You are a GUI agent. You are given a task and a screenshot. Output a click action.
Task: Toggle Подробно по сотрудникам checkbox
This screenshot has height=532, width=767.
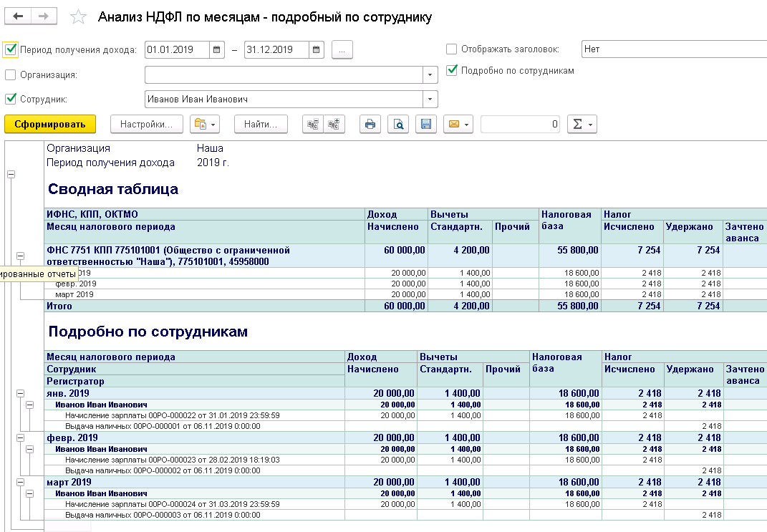pos(452,70)
